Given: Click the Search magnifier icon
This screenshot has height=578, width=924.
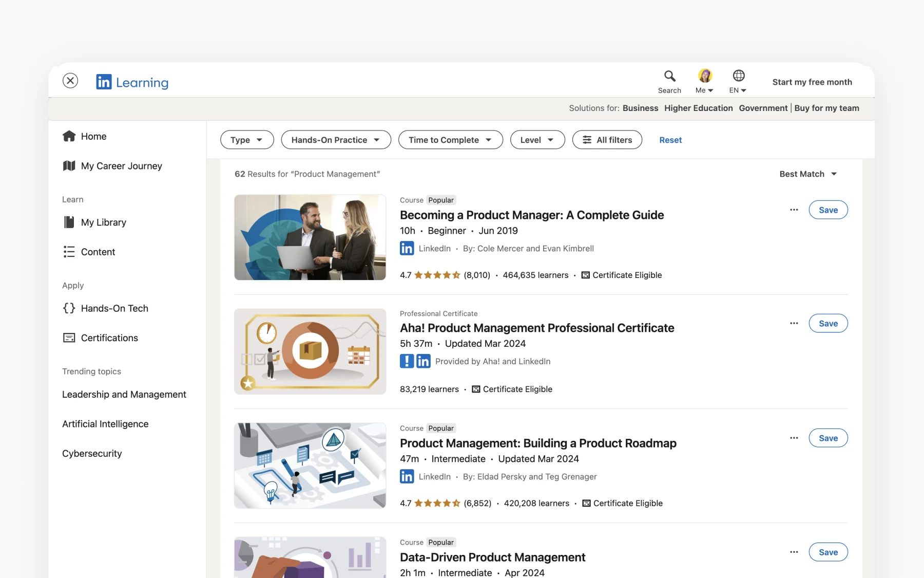Looking at the screenshot, I should pos(669,76).
